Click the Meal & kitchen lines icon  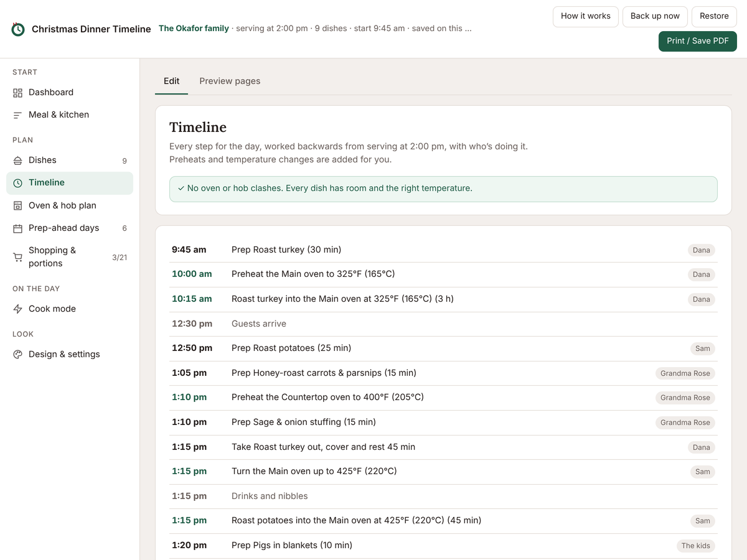coord(17,115)
